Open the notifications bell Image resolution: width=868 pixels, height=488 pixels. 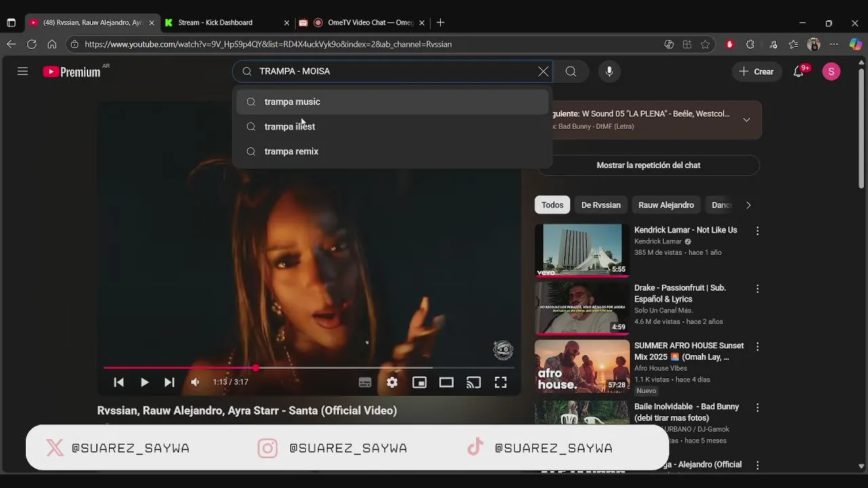tap(799, 71)
